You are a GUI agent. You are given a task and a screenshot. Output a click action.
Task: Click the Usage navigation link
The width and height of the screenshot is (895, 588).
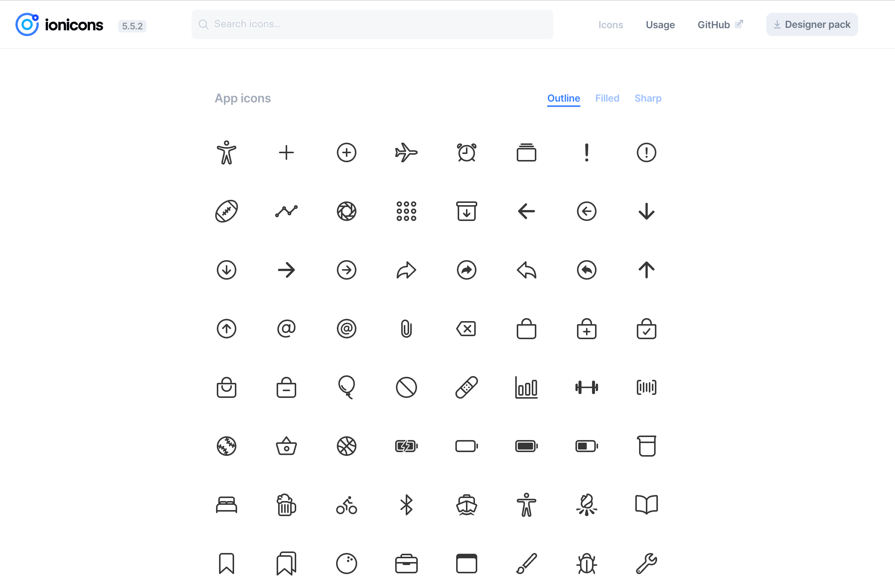click(x=659, y=24)
